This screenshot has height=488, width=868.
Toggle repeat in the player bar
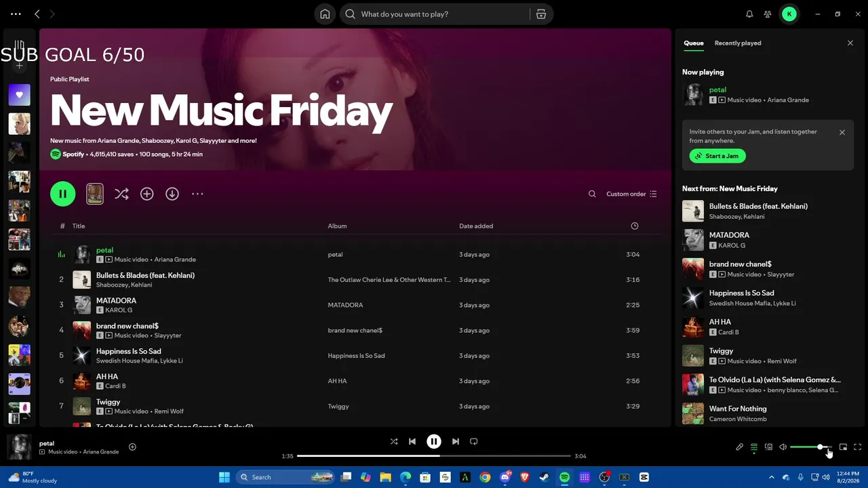(x=474, y=441)
